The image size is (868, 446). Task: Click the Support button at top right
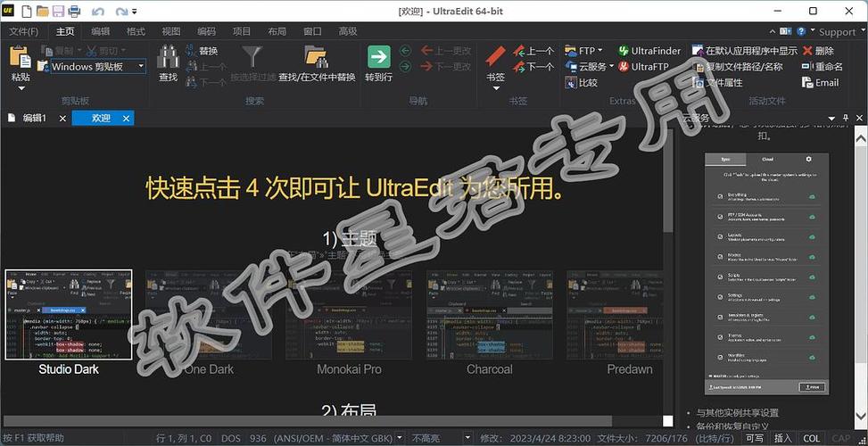pos(837,31)
